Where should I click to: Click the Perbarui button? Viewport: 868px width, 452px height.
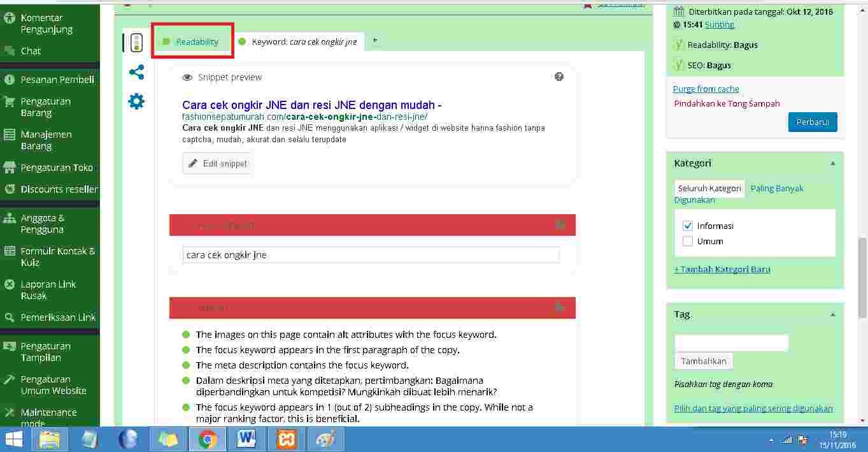(x=812, y=122)
